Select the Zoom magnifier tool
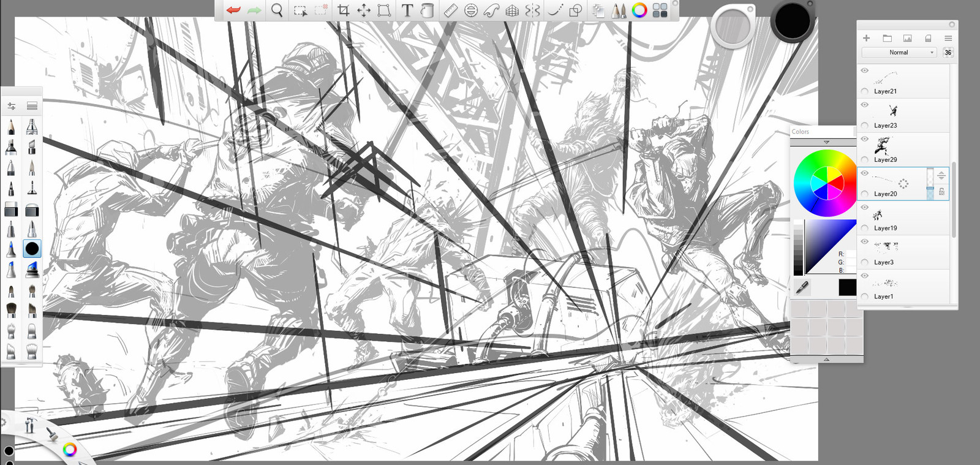Image resolution: width=980 pixels, height=465 pixels. click(277, 10)
